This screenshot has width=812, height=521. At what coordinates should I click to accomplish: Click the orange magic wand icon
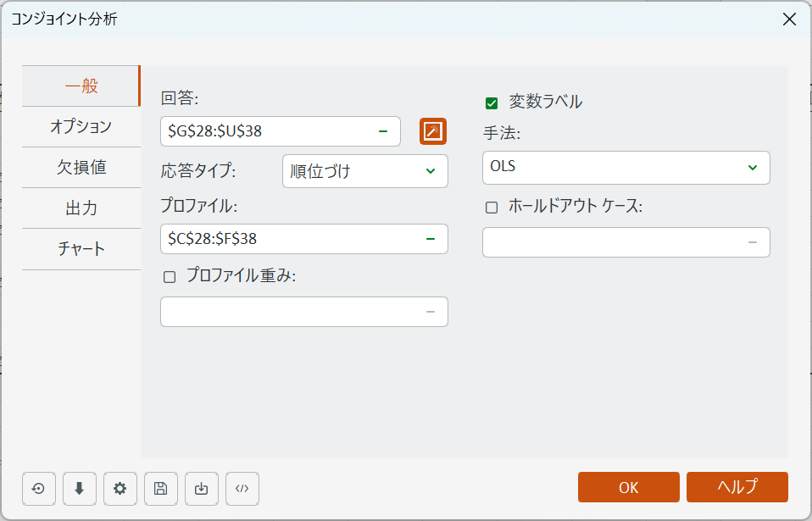pos(433,131)
